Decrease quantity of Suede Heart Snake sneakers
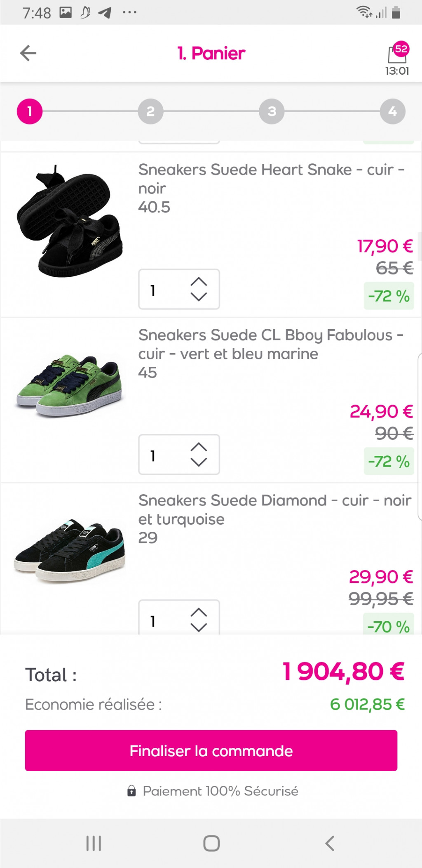 199,297
